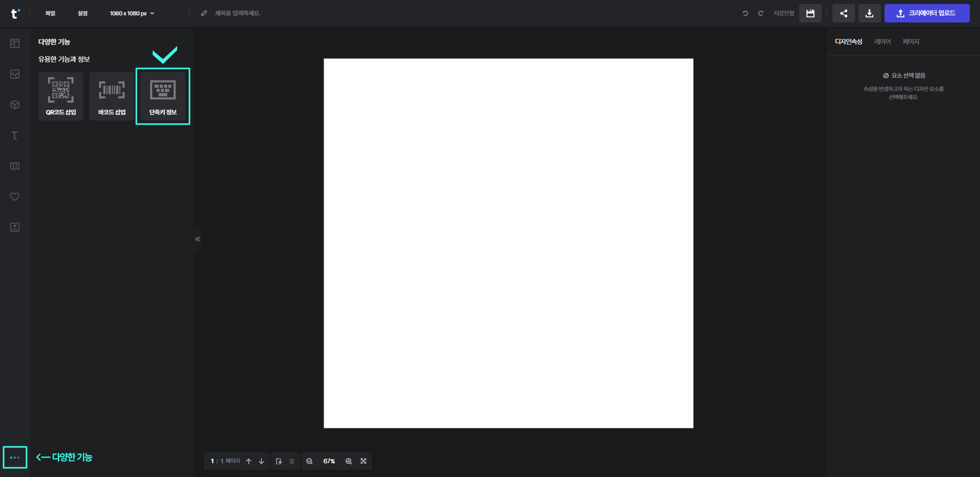
Task: Open the 바코드 삽입 barcode tool
Action: 112,96
